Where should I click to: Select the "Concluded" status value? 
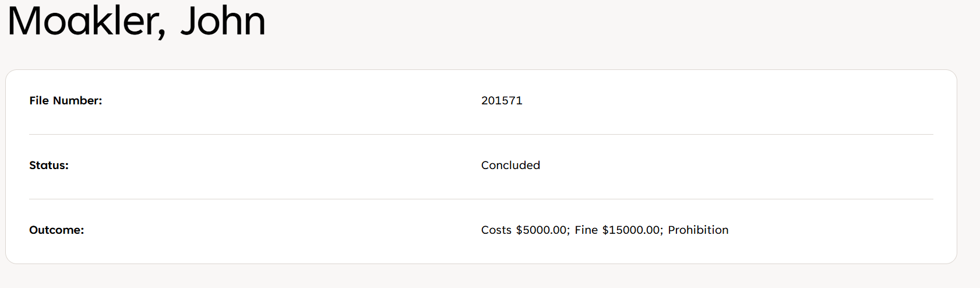pos(510,165)
